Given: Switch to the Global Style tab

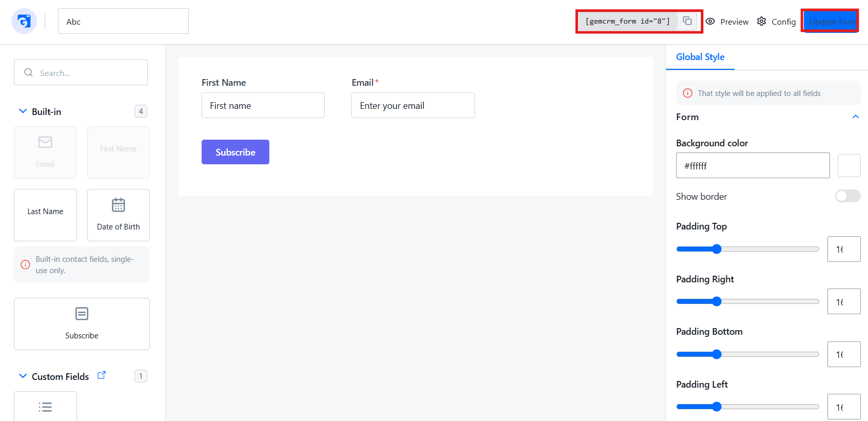Looking at the screenshot, I should (700, 57).
